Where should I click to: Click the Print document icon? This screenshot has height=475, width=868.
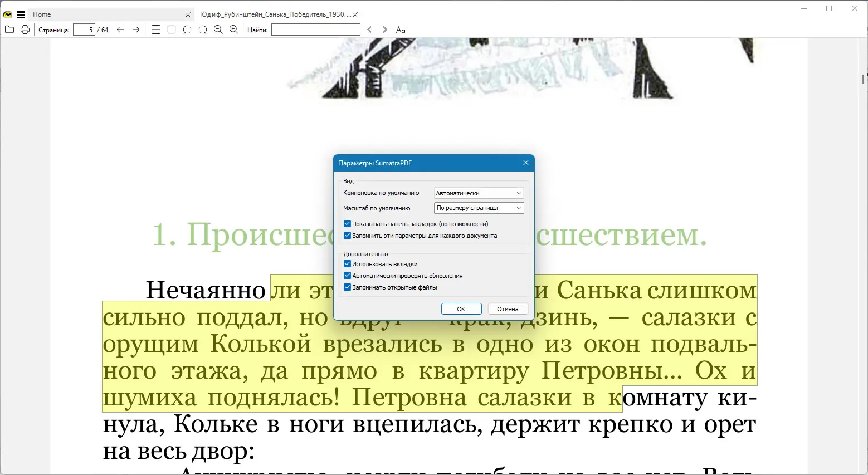coord(25,29)
